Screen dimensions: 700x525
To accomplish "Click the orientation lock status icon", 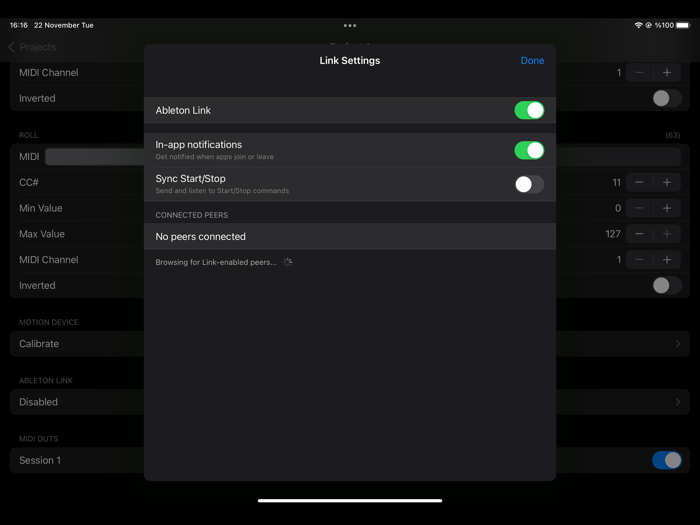I will [649, 25].
